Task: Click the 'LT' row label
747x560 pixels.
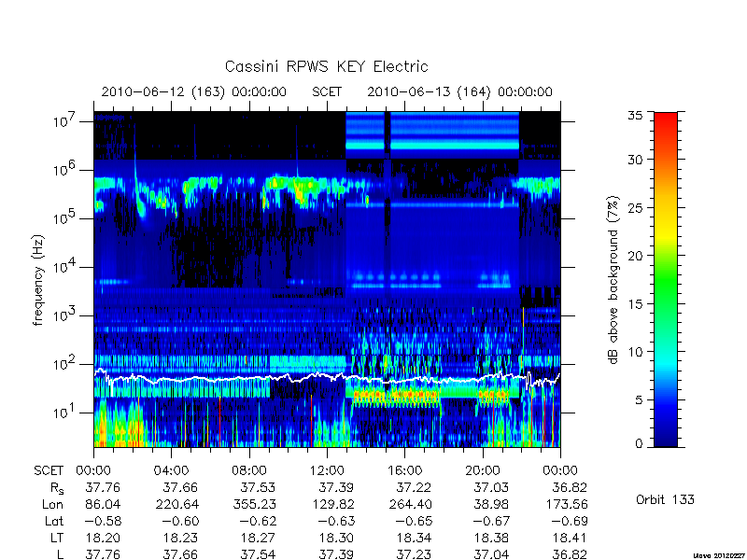Action: [x=57, y=539]
